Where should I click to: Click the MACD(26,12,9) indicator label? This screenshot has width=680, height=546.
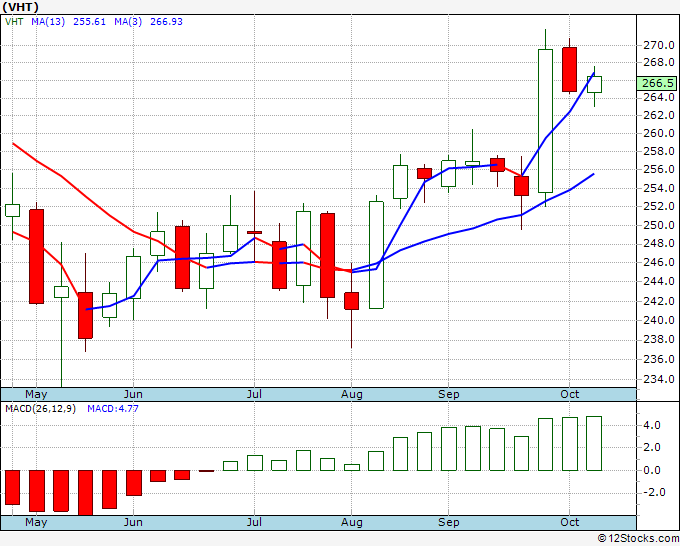40,409
